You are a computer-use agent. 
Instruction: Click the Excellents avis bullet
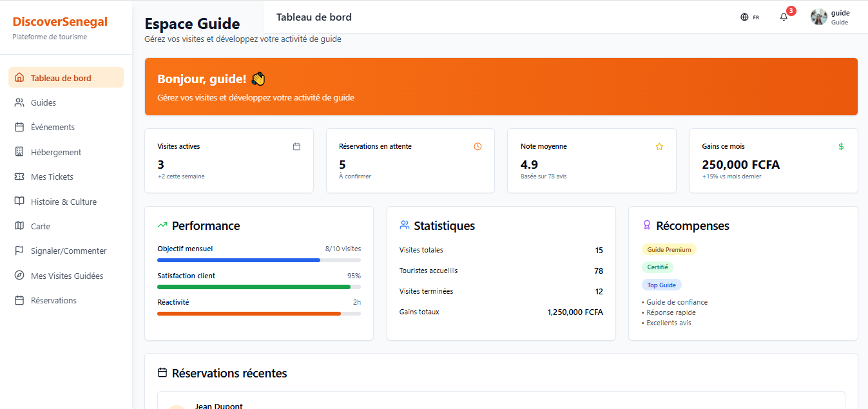pyautogui.click(x=666, y=323)
